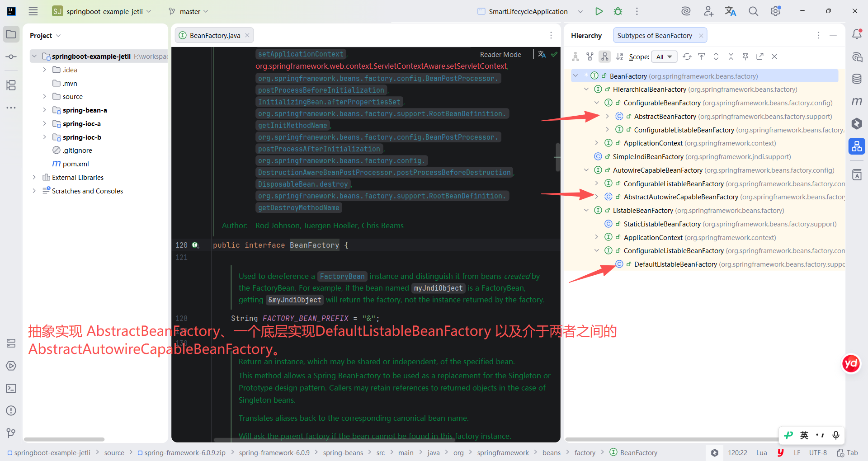Expand the .idea folder
Viewport: 868px width, 461px height.
tap(44, 70)
